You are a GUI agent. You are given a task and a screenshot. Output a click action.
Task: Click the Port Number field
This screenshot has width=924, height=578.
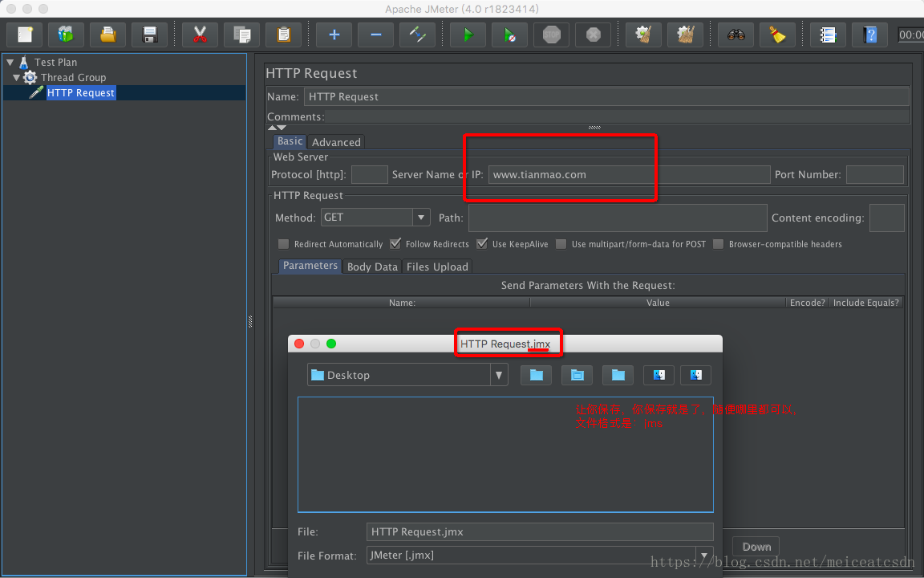click(x=874, y=174)
